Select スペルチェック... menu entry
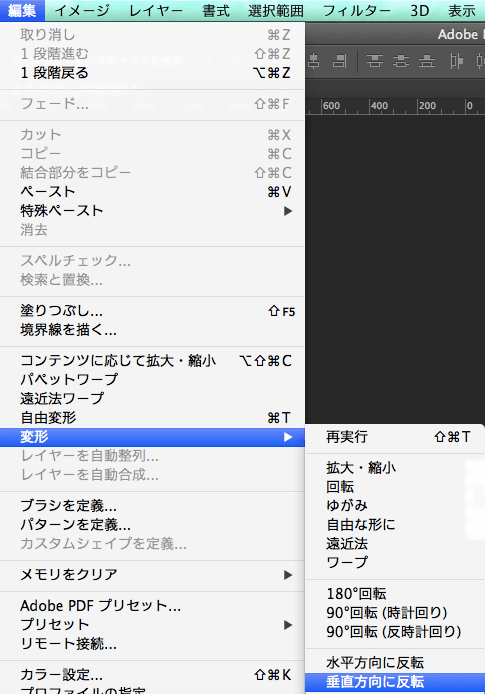This screenshot has width=485, height=694. pyautogui.click(x=152, y=261)
